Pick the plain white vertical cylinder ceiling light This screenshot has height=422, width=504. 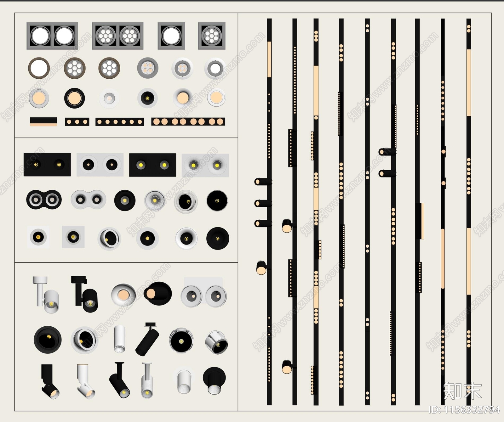point(119,339)
